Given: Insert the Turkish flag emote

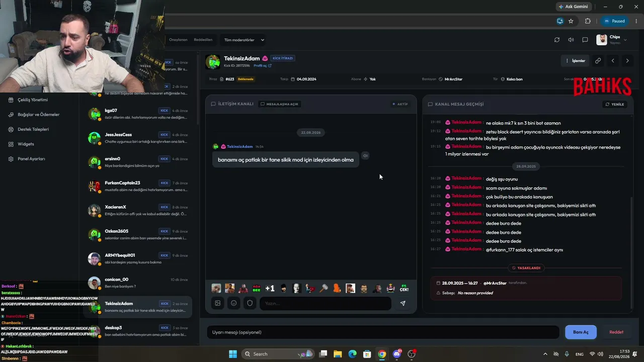Looking at the screenshot, I should (x=310, y=288).
